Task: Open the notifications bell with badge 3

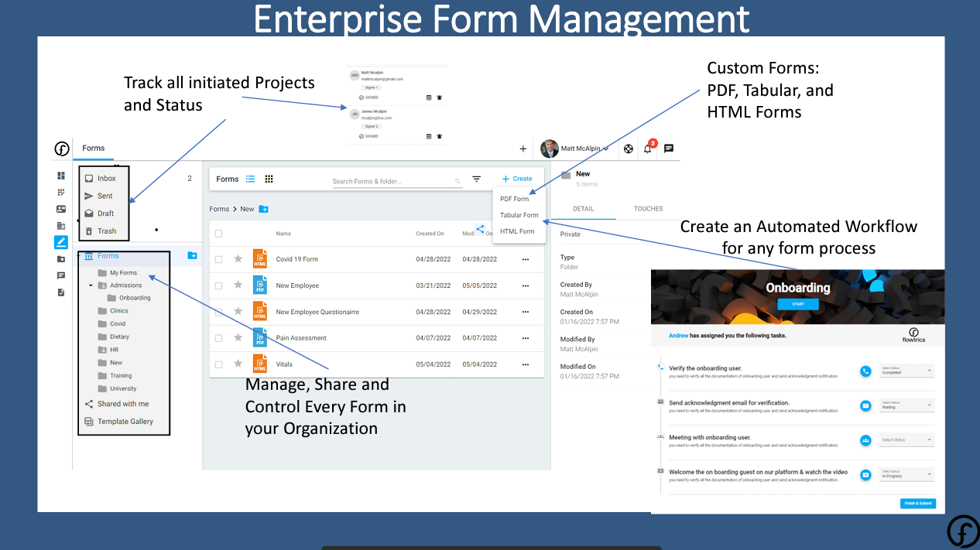Action: (x=649, y=148)
